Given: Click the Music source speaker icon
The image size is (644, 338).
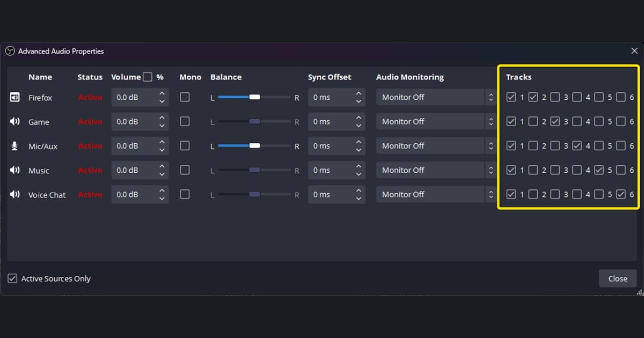Looking at the screenshot, I should click(15, 170).
